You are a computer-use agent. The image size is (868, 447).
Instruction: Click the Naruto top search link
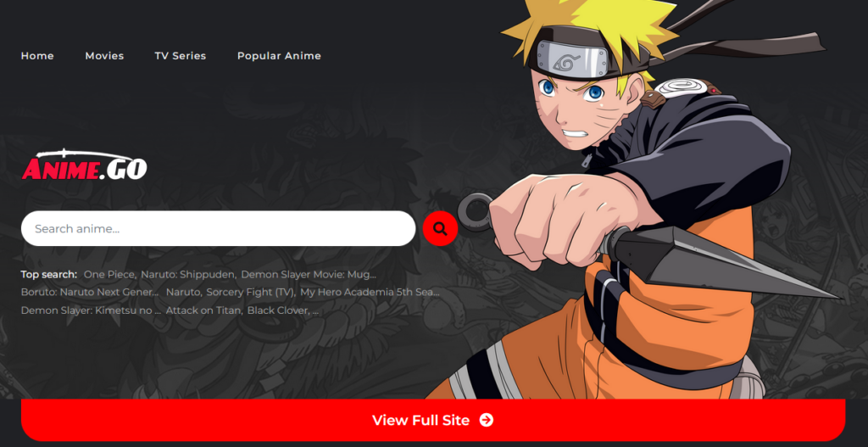(184, 292)
